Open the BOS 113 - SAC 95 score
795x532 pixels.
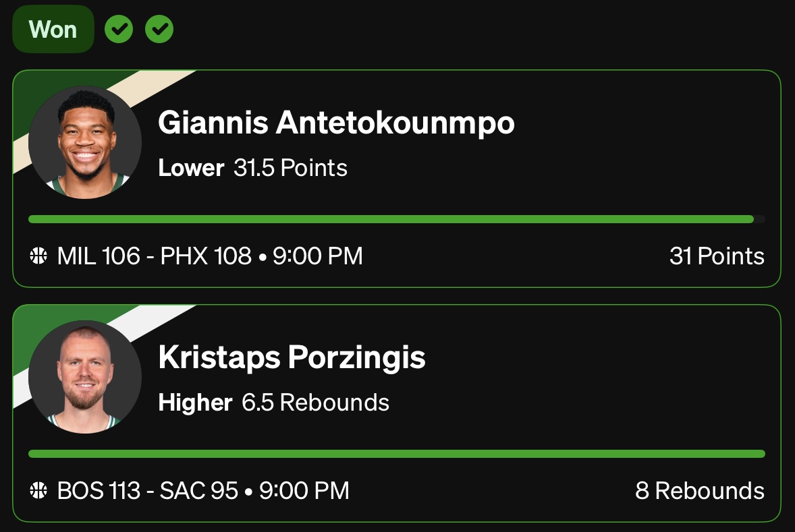[x=148, y=491]
